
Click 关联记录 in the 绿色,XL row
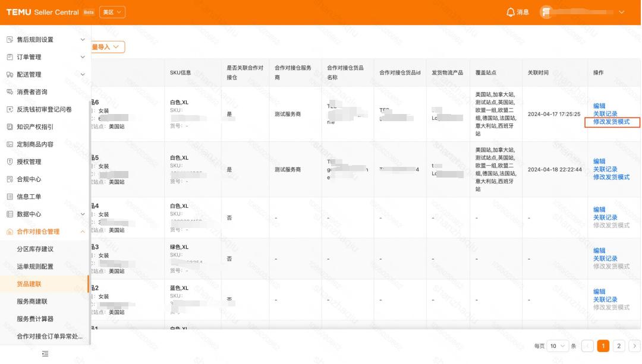coord(605,258)
